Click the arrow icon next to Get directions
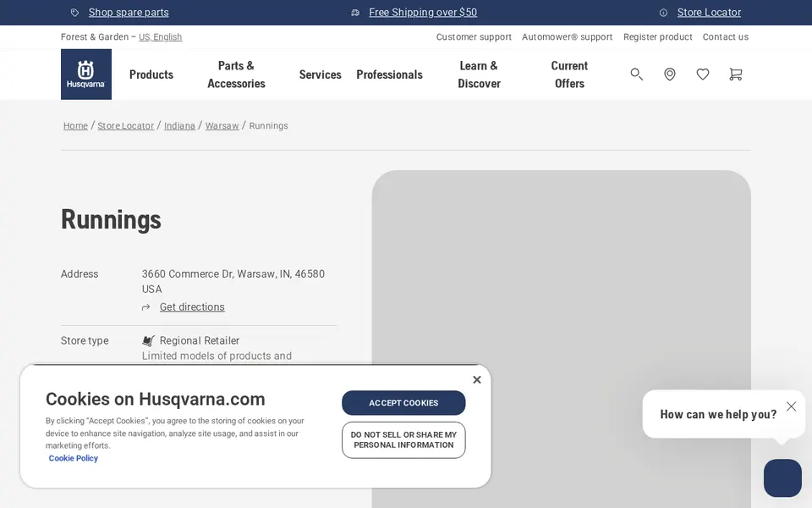812x508 pixels. click(146, 307)
